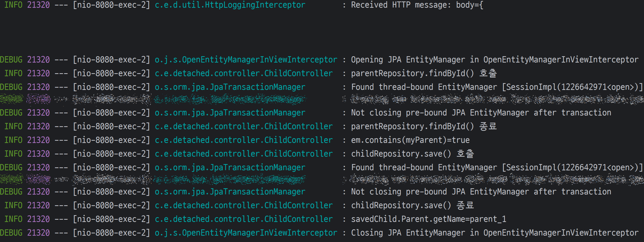The width and height of the screenshot is (644, 242).
Task: Click the "em.contains(myParent)=true" log message
Action: (x=410, y=140)
